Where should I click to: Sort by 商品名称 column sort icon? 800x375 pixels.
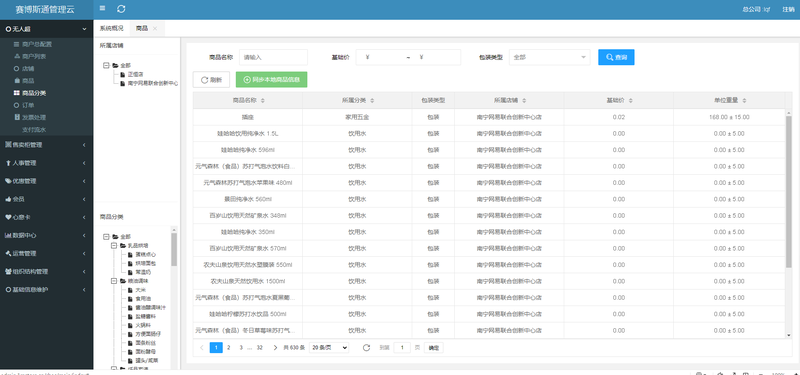(x=263, y=101)
